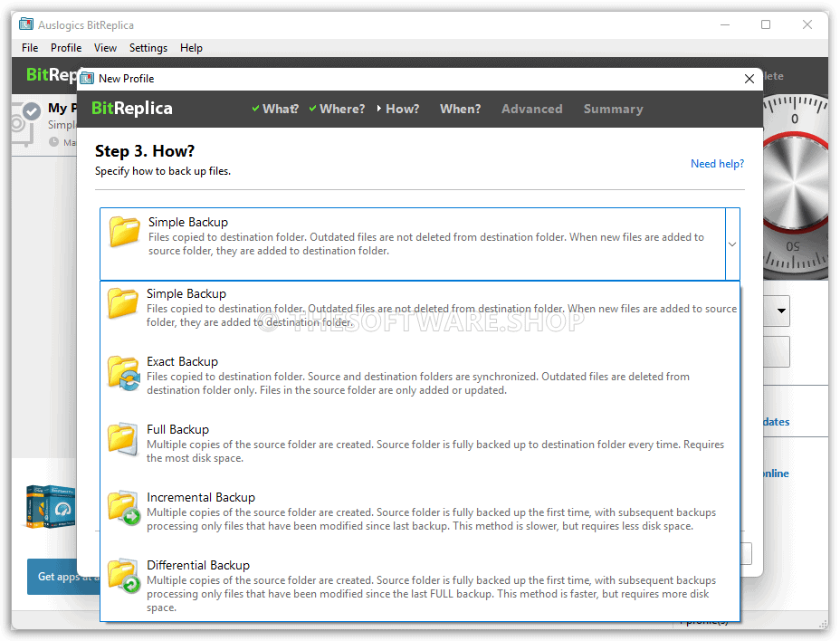
Task: Click the Incremental Backup description text
Action: [431, 520]
